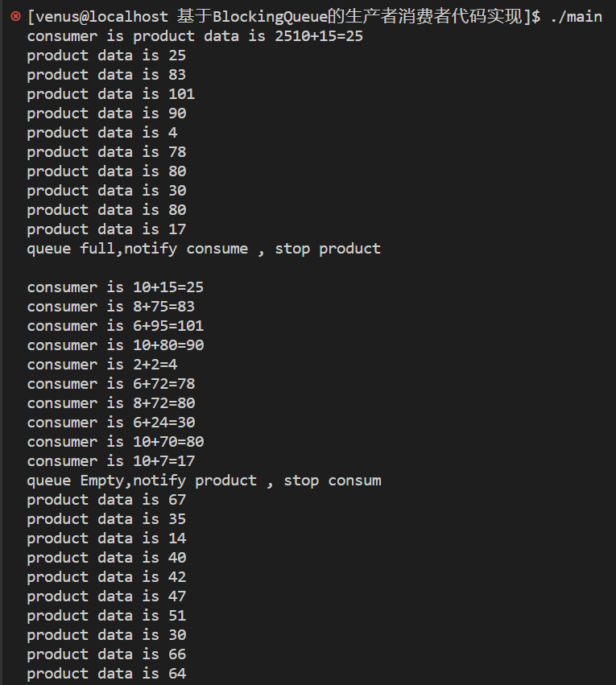Click the line 'consumer is 8+75=83'
The width and height of the screenshot is (616, 685).
[111, 307]
